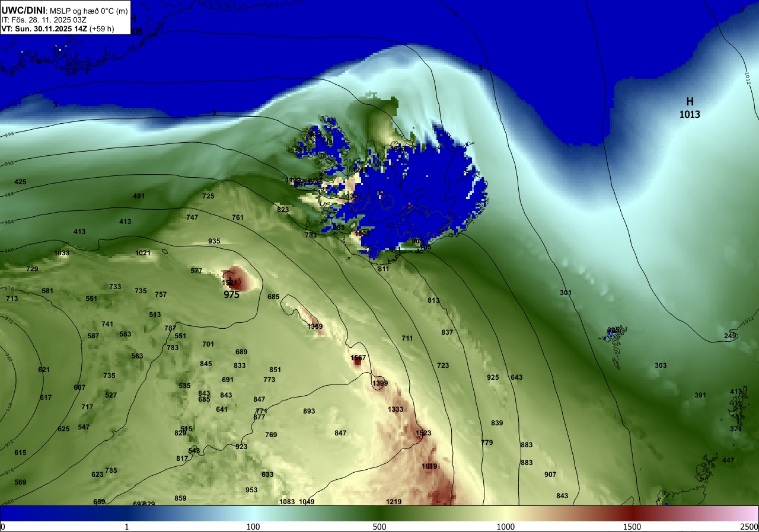Click the height value 953
The image size is (759, 532).
pyautogui.click(x=251, y=490)
